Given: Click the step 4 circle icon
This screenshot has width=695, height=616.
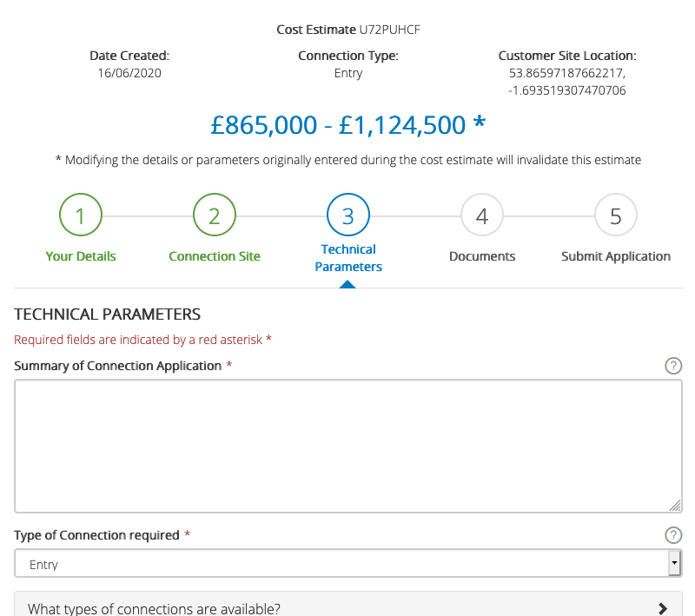Looking at the screenshot, I should click(x=482, y=215).
